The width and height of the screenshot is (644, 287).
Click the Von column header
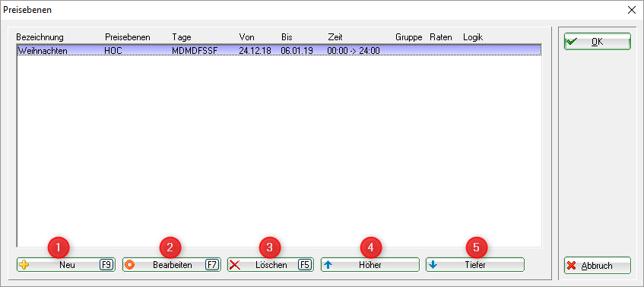pyautogui.click(x=246, y=37)
